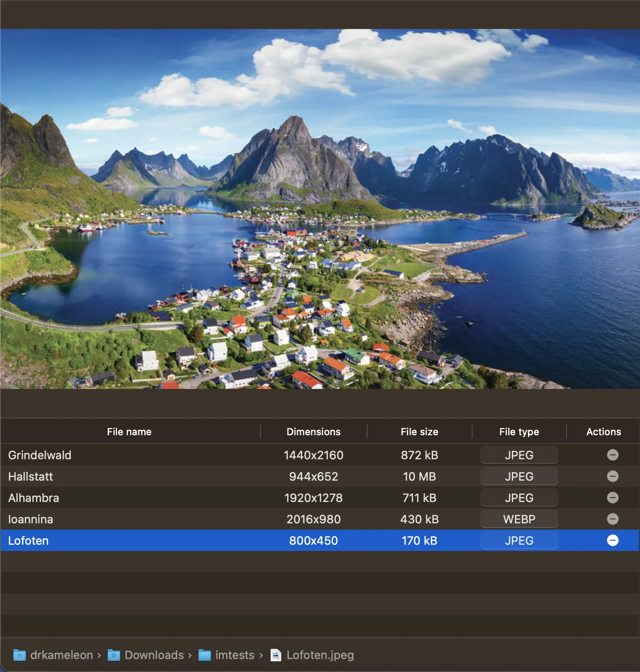Image resolution: width=640 pixels, height=672 pixels.
Task: Open the file type dropdown for Grindelwald
Action: coord(518,455)
